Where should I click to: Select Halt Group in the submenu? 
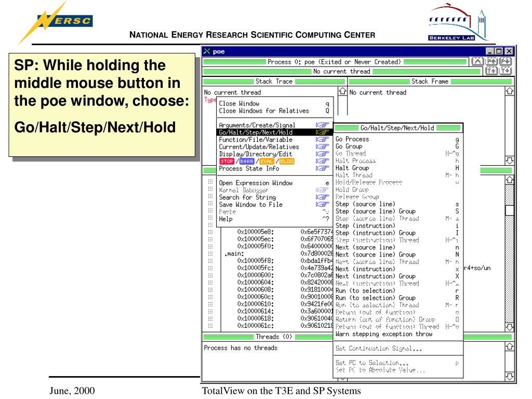point(397,168)
